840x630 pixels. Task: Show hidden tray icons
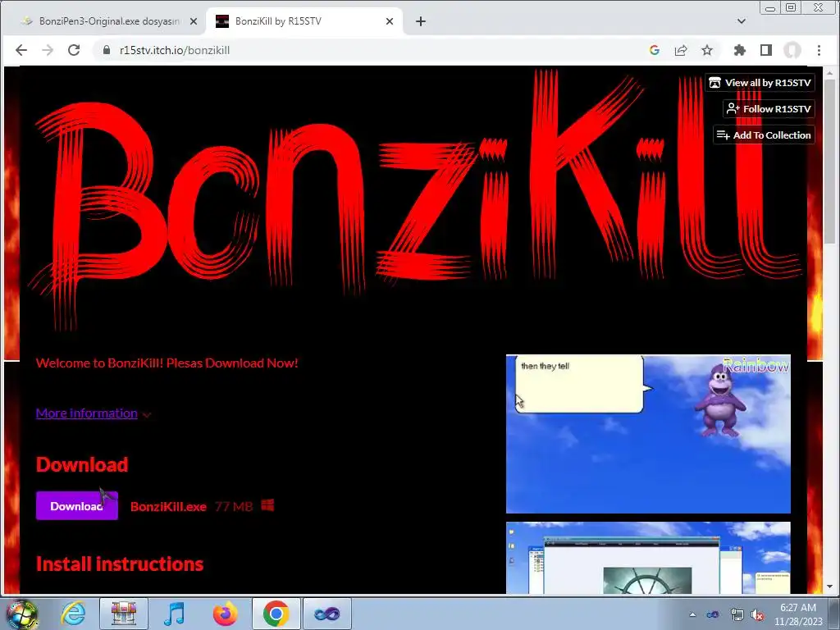[x=692, y=614]
